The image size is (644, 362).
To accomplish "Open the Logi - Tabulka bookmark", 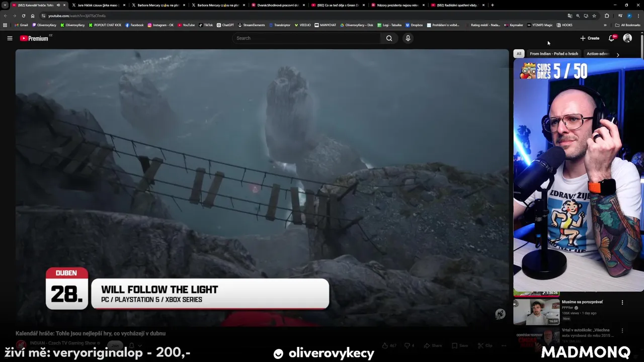I will [x=389, y=25].
